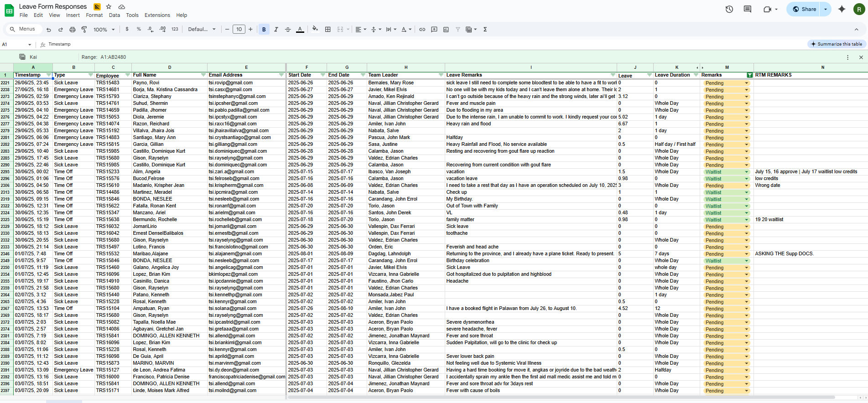Increase font size with plus button
This screenshot has width=868, height=403.
point(250,29)
